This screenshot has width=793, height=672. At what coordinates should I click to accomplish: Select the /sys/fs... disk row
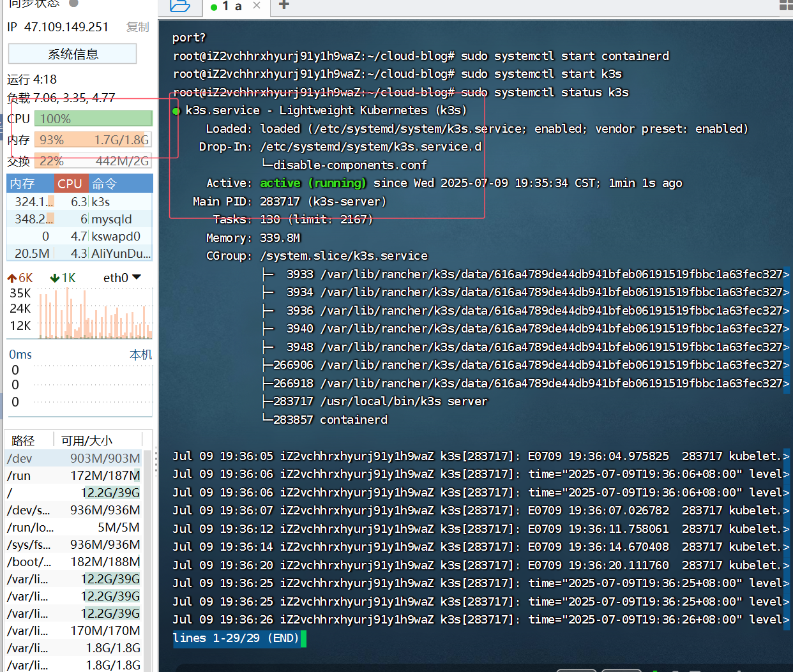tap(73, 544)
